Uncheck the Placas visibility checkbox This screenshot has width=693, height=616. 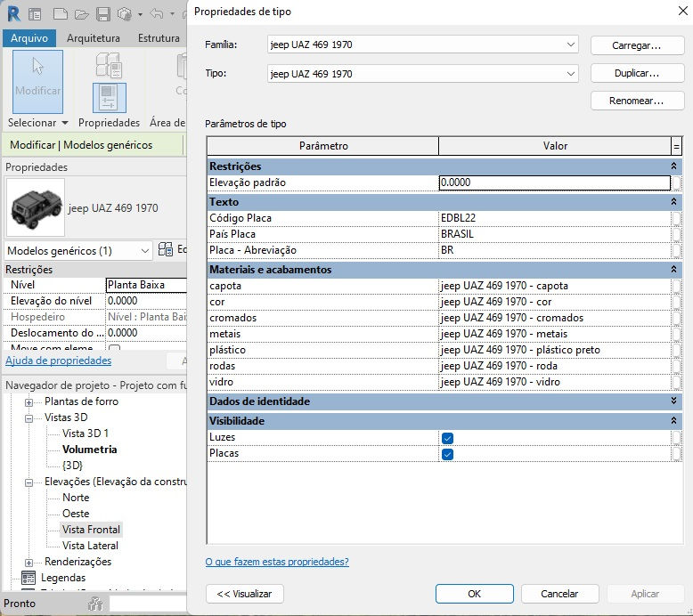tap(447, 454)
